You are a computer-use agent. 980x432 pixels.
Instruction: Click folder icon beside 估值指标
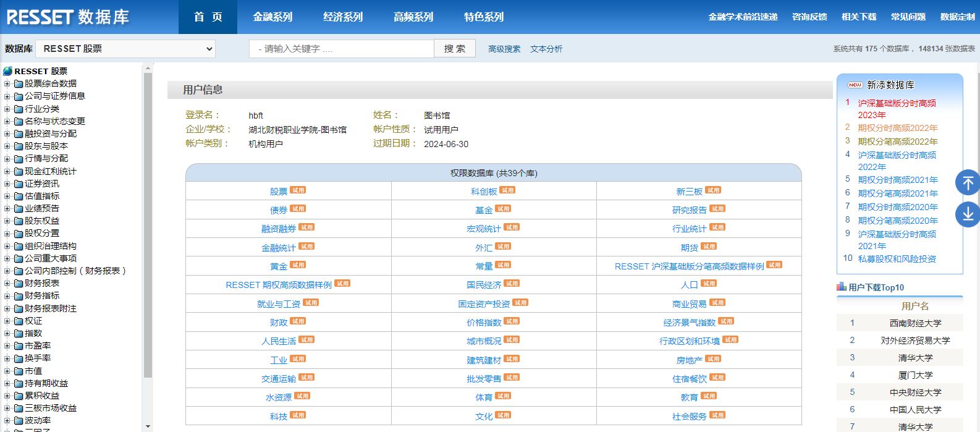tap(19, 196)
